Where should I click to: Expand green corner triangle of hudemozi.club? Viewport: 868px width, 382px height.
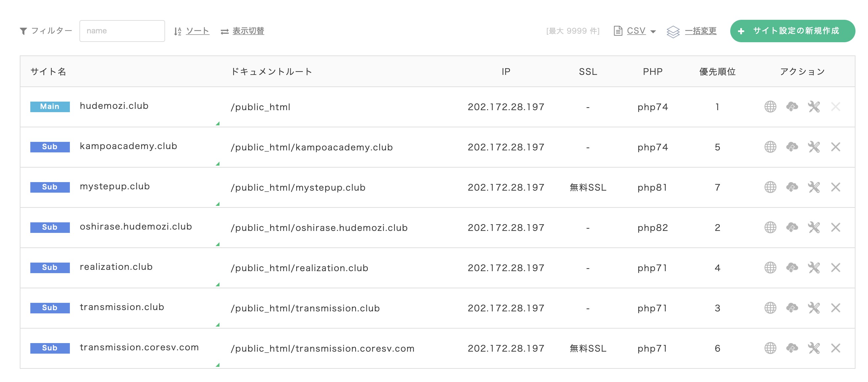pyautogui.click(x=218, y=123)
